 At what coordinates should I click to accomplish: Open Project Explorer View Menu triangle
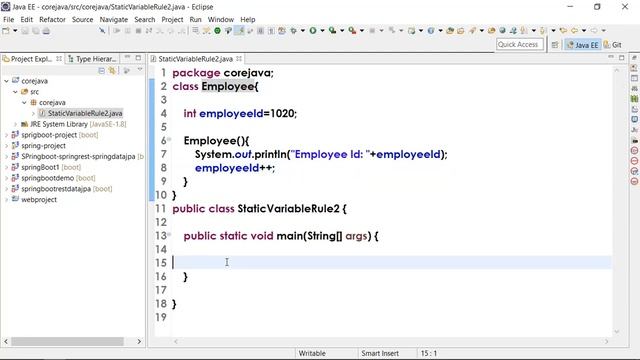coord(140,70)
